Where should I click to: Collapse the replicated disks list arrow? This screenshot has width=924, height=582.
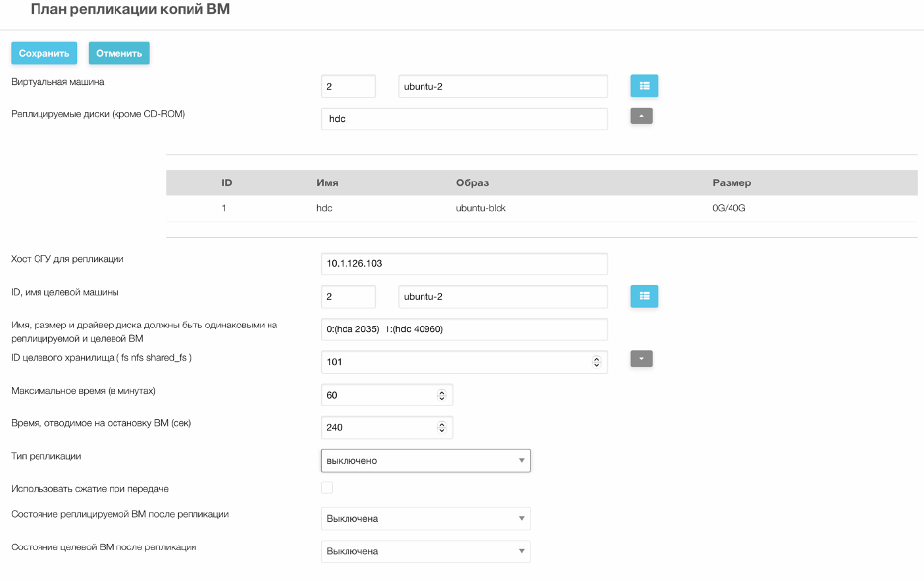point(641,116)
